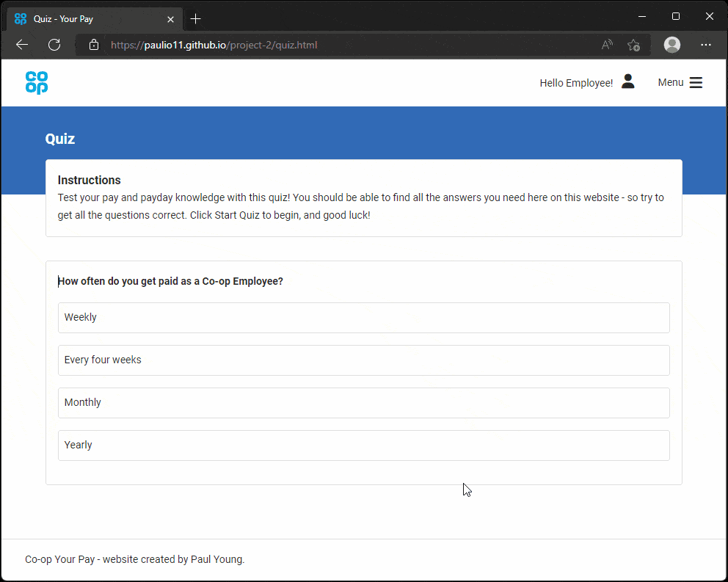Pick the Yearly answer option
728x582 pixels.
[363, 445]
